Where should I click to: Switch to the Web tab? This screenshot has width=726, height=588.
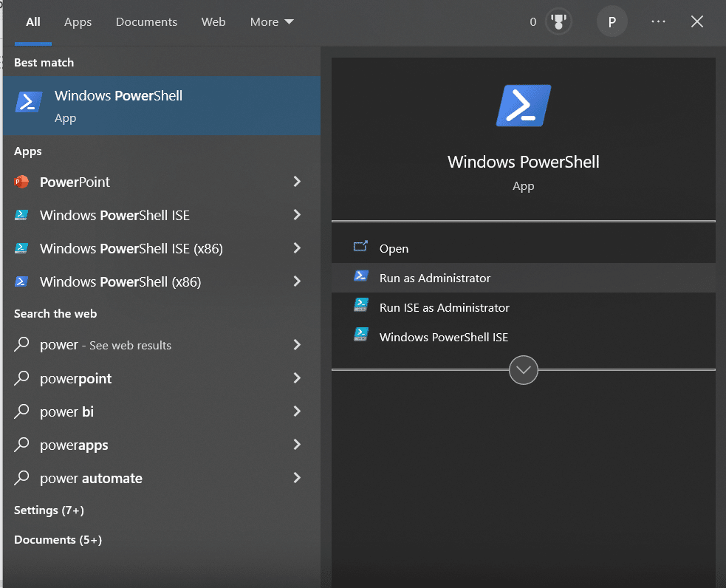213,21
